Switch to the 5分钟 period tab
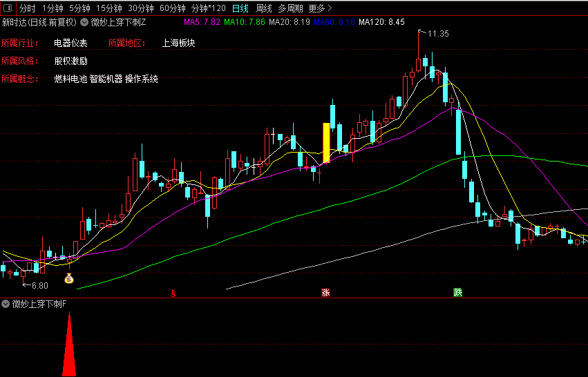This screenshot has width=588, height=377. (x=79, y=8)
